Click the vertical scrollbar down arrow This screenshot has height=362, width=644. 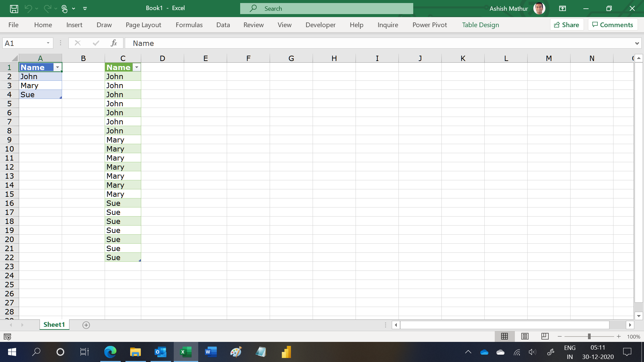coord(639,316)
